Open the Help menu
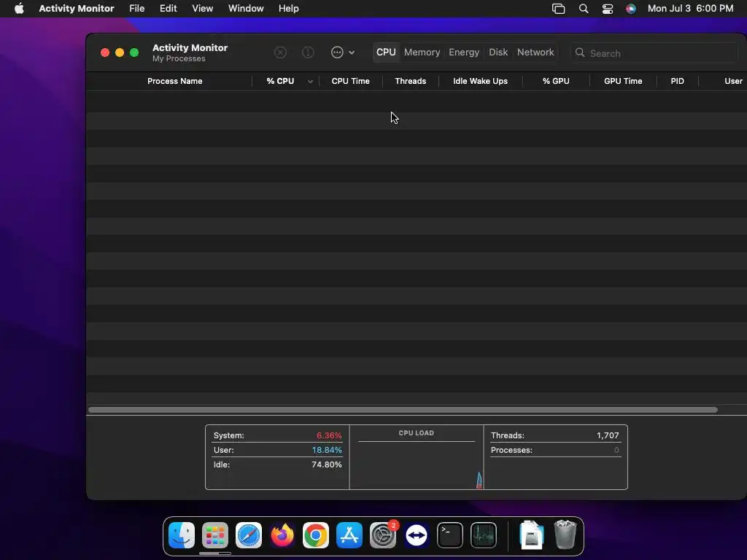This screenshot has width=747, height=560. [x=289, y=9]
